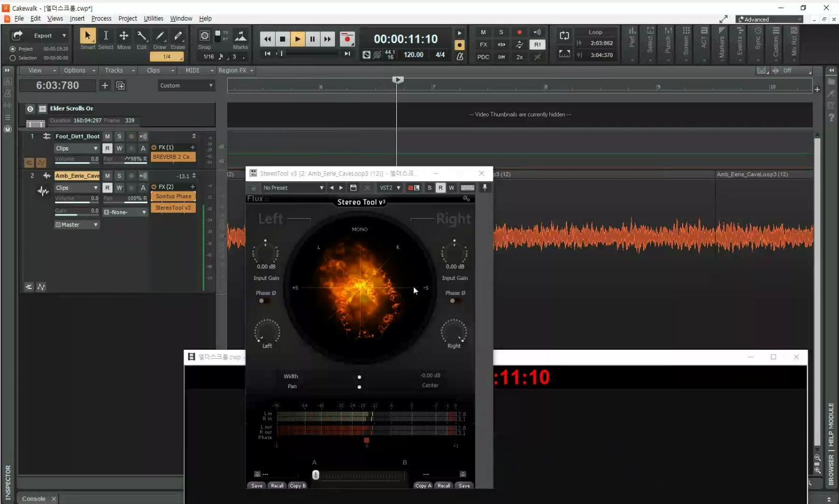This screenshot has width=839, height=504.
Task: Toggle the Loop on/off button
Action: pos(564,36)
